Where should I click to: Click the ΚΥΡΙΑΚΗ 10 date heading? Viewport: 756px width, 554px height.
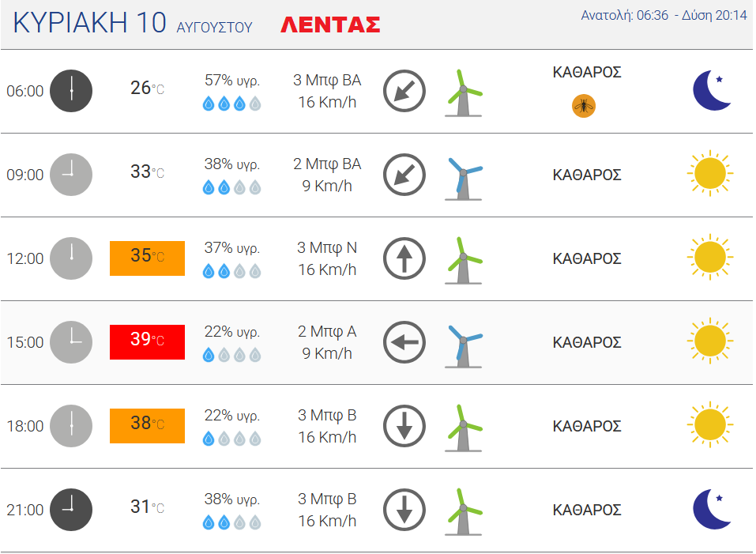(89, 23)
